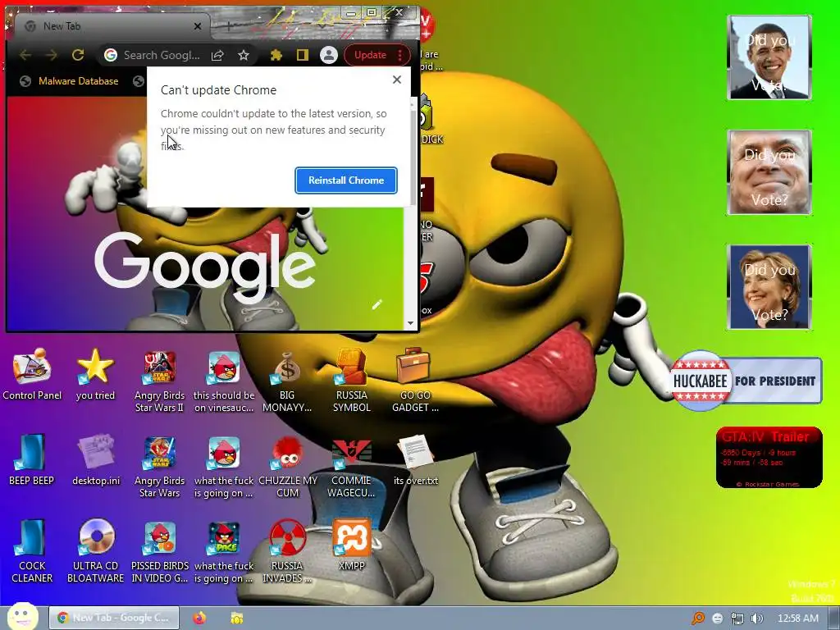Open BEEP BEEP desktop icon
The width and height of the screenshot is (840, 630).
coord(32,461)
